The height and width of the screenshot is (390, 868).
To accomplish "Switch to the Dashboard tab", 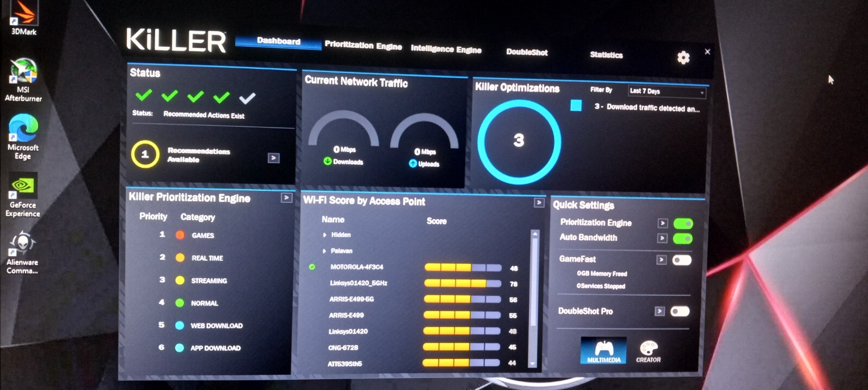I will click(x=278, y=41).
